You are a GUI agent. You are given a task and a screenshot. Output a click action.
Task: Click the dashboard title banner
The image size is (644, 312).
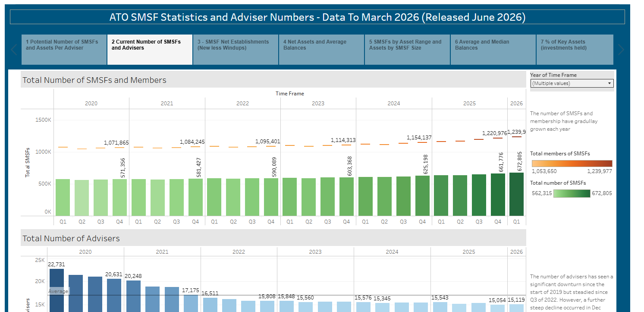[x=317, y=17]
